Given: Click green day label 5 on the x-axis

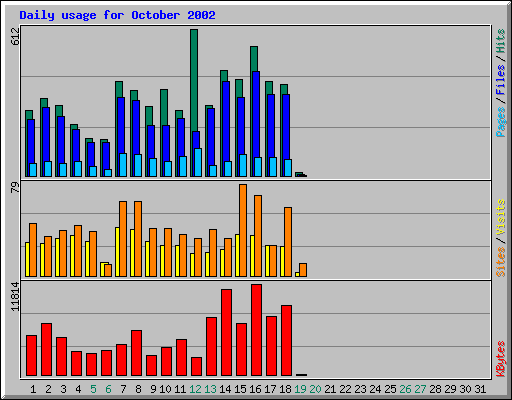Looking at the screenshot, I should tap(93, 389).
